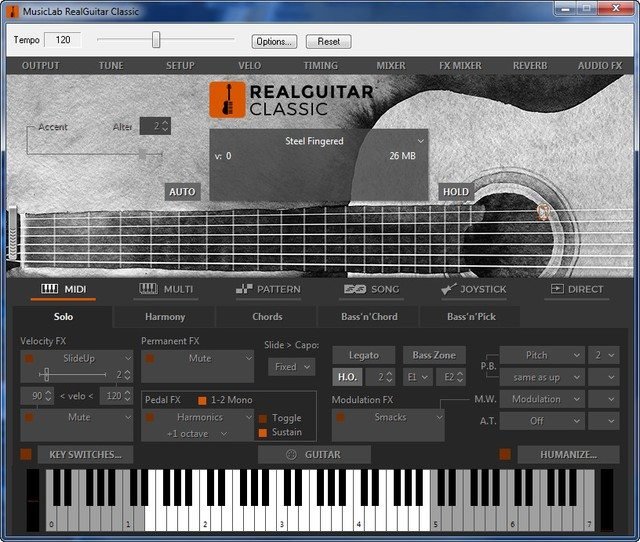Viewport: 640px width, 542px height.
Task: Click the Options... button
Action: tap(274, 42)
